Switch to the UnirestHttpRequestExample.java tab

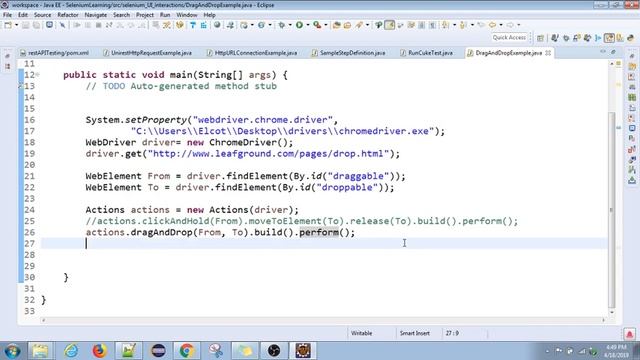click(x=147, y=53)
